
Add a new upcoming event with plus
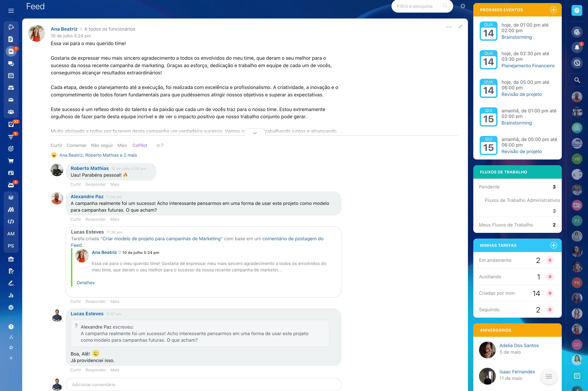[554, 10]
